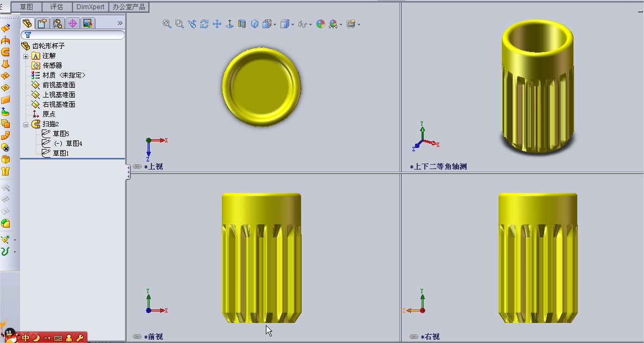The width and height of the screenshot is (644, 343).
Task: Select the Zoom to Area tool
Action: (179, 24)
